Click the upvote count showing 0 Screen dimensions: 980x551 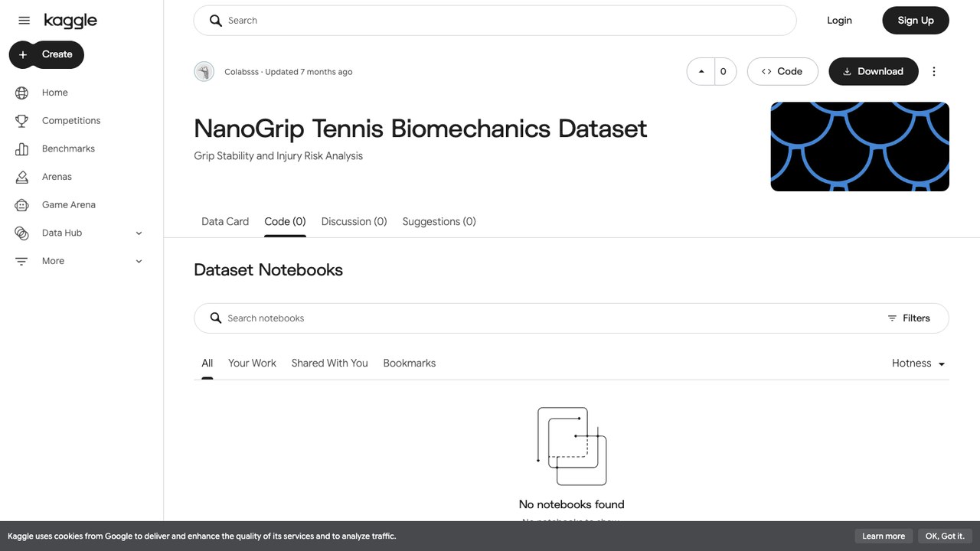pos(724,71)
